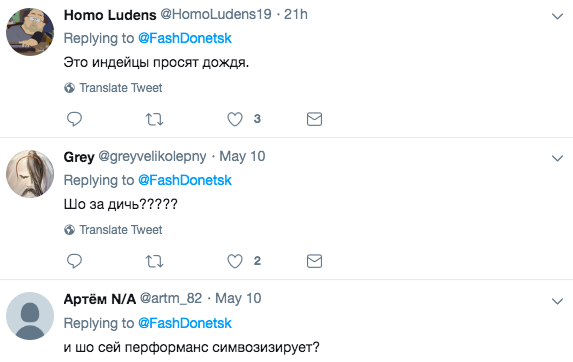Open Артём N/A default avatar
Screen dimensions: 573x362
[x=30, y=316]
